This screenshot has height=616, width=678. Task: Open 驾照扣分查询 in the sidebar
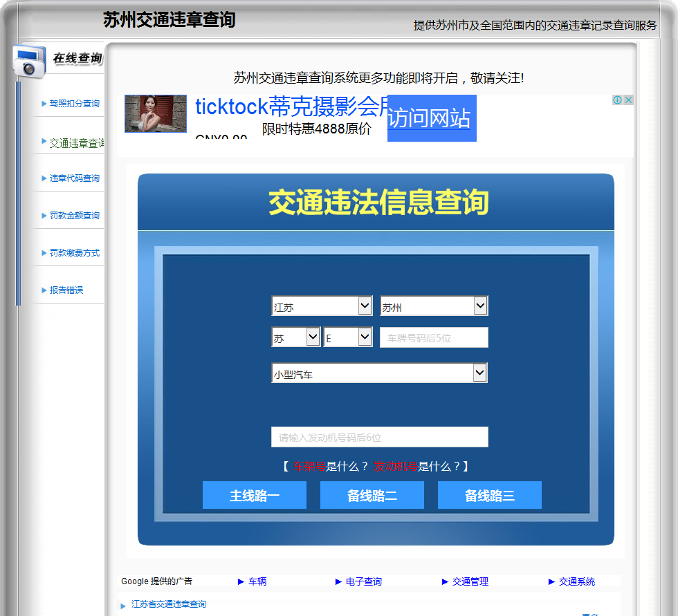(75, 104)
